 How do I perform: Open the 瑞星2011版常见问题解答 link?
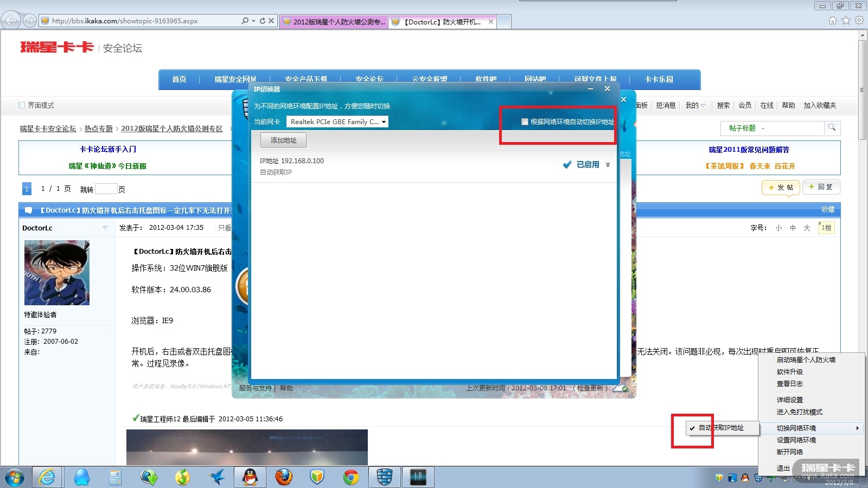pyautogui.click(x=749, y=150)
